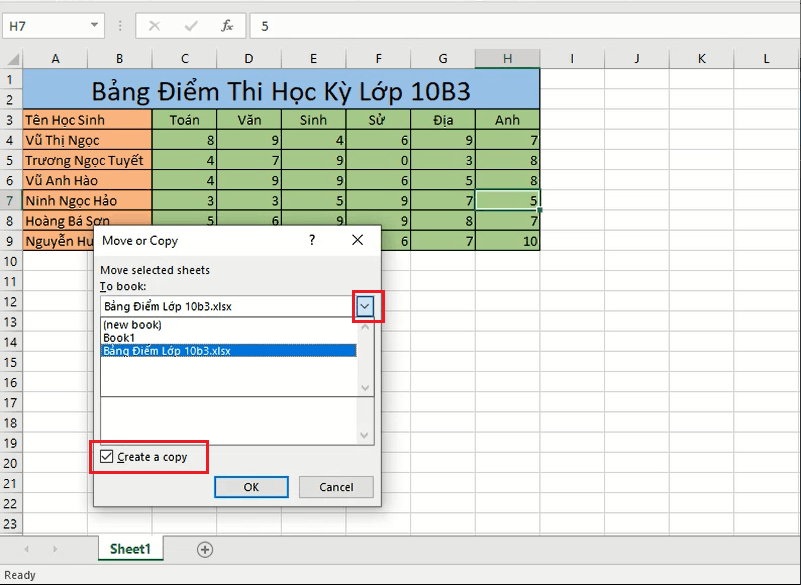The image size is (801, 585).
Task: Select column J header
Action: pos(637,58)
